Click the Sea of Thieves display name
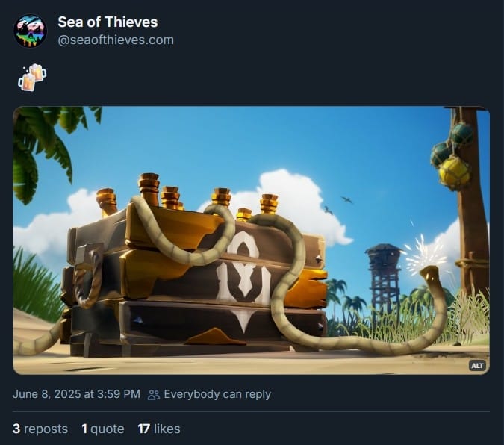This screenshot has width=504, height=445. (108, 22)
